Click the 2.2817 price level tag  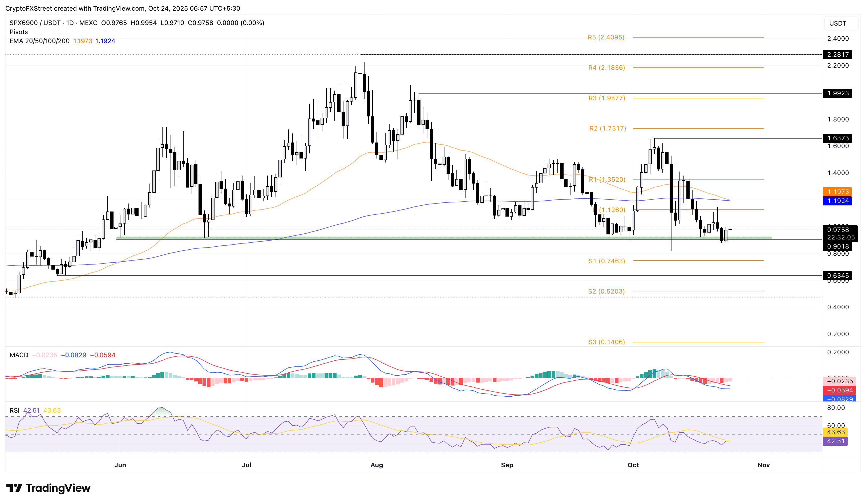837,54
